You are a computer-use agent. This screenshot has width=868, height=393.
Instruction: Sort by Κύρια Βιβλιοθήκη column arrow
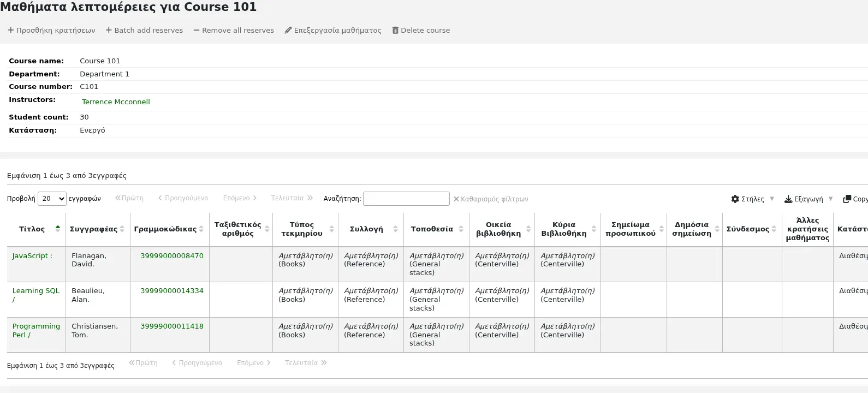coord(594,229)
